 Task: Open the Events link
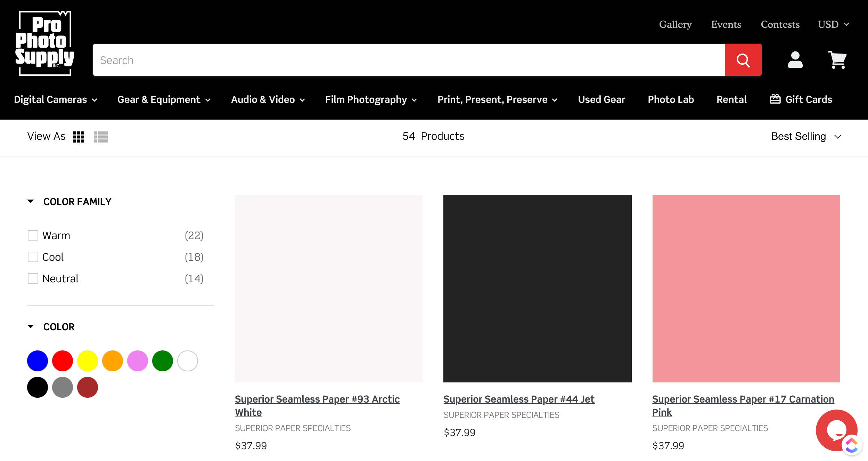click(x=726, y=24)
